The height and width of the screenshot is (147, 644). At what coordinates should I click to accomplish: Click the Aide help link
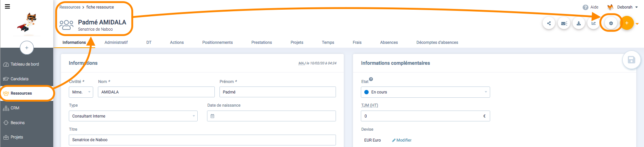pyautogui.click(x=594, y=7)
